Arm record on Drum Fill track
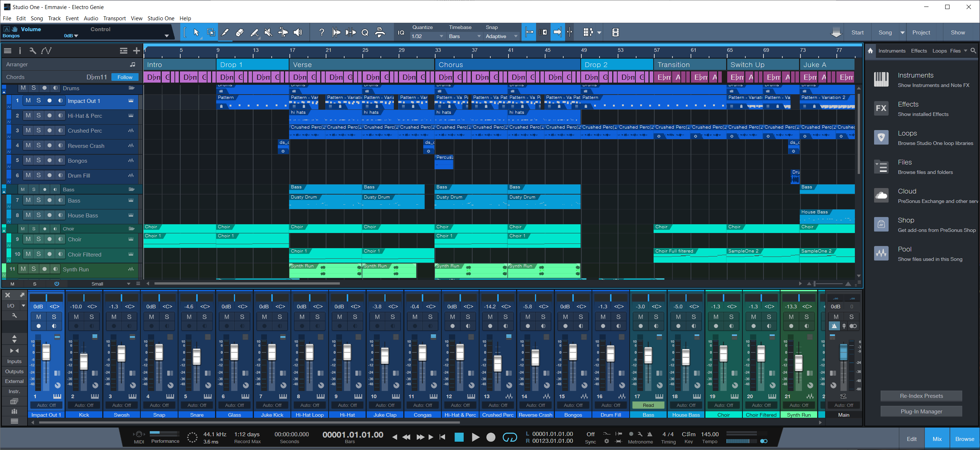Image resolution: width=980 pixels, height=450 pixels. coord(49,175)
